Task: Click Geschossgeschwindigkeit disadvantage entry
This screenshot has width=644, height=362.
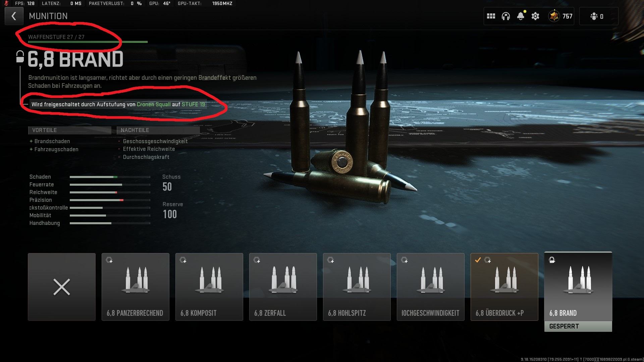Action: [153, 141]
